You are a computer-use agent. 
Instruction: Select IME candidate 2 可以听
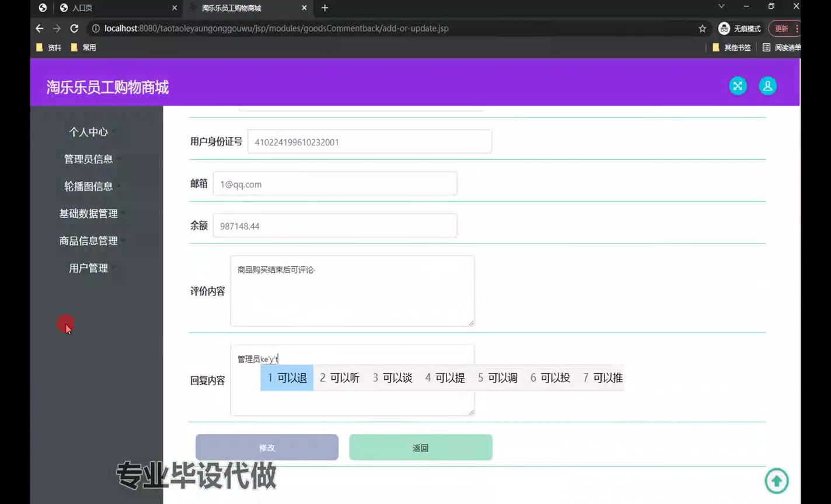tap(340, 378)
